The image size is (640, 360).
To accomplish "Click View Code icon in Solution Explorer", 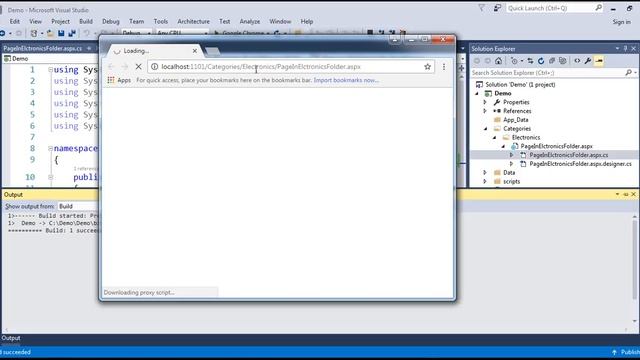I will click(577, 61).
